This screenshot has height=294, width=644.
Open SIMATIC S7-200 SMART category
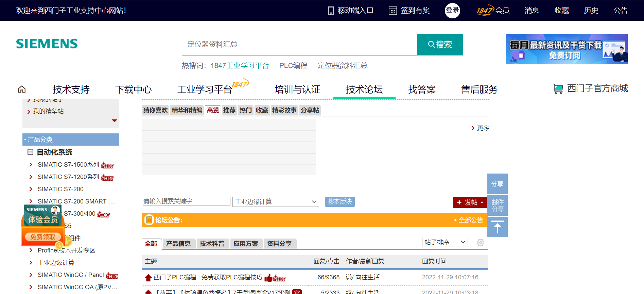click(x=75, y=201)
